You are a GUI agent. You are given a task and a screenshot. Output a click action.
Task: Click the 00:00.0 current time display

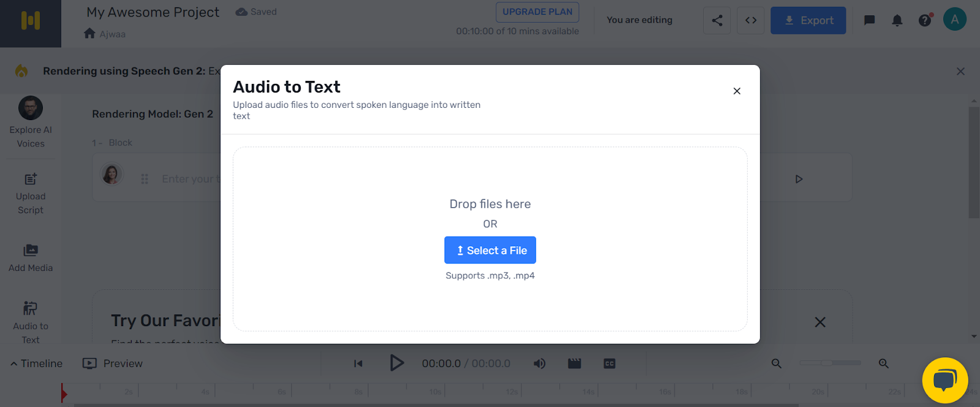(x=441, y=363)
